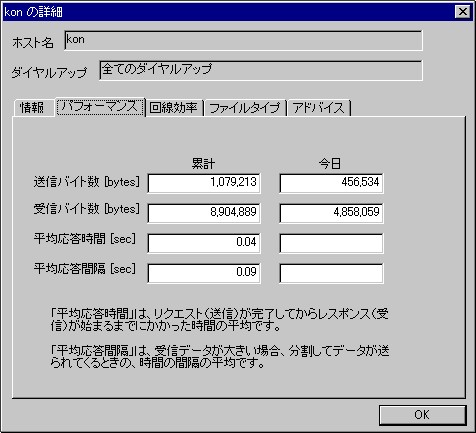Viewport: 476px width, 433px height.
Task: Select the パフォーマンス tab
Action: pos(100,107)
